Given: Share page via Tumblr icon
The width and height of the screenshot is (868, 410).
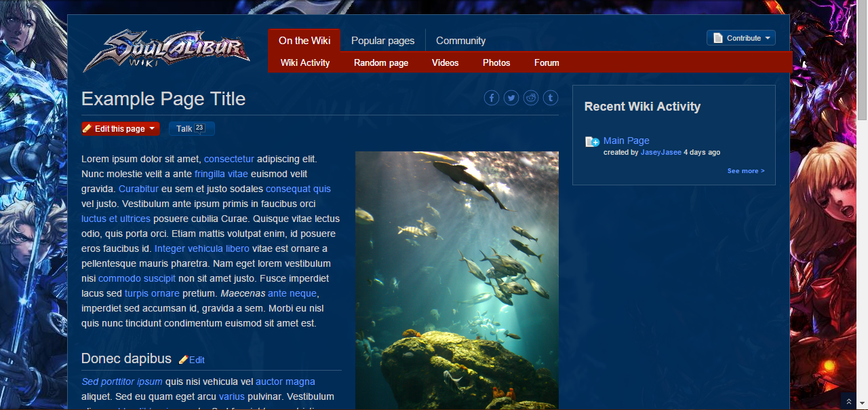Looking at the screenshot, I should [551, 98].
